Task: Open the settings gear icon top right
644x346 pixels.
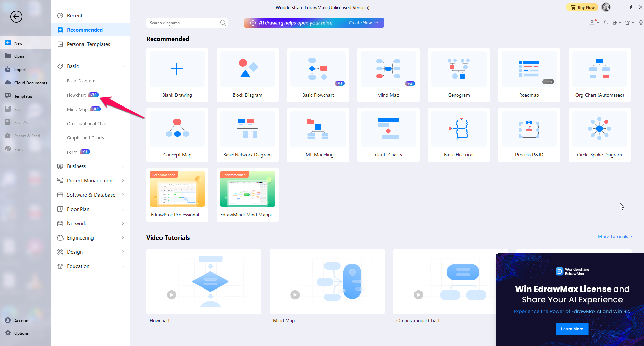Action: point(641,23)
